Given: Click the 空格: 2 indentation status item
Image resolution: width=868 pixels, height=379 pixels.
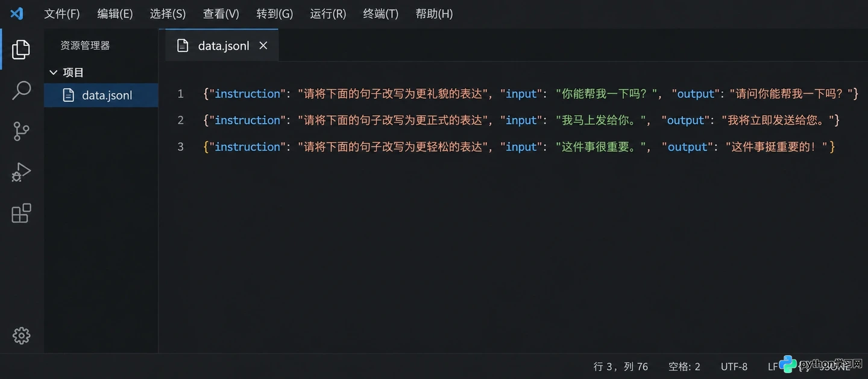Looking at the screenshot, I should click(x=684, y=366).
